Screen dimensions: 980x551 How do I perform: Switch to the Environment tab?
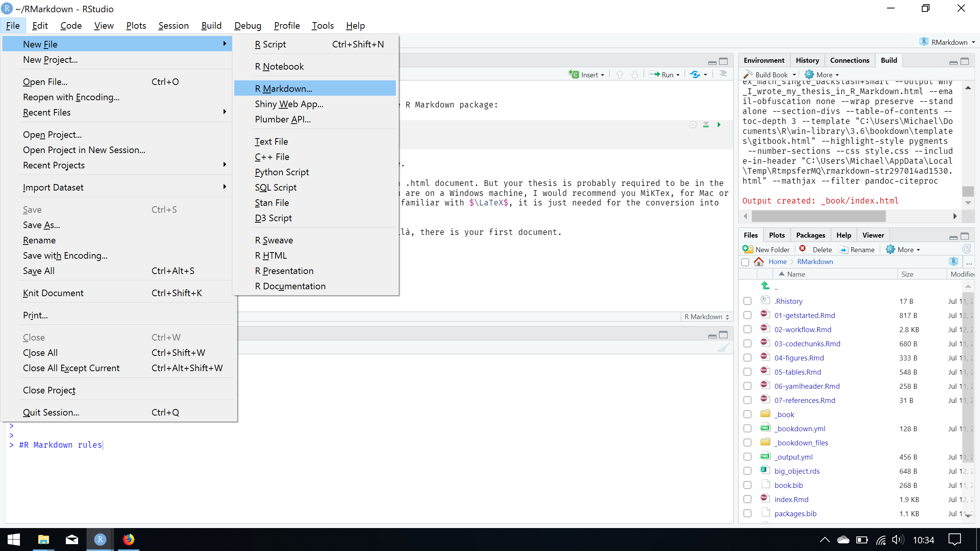tap(764, 60)
